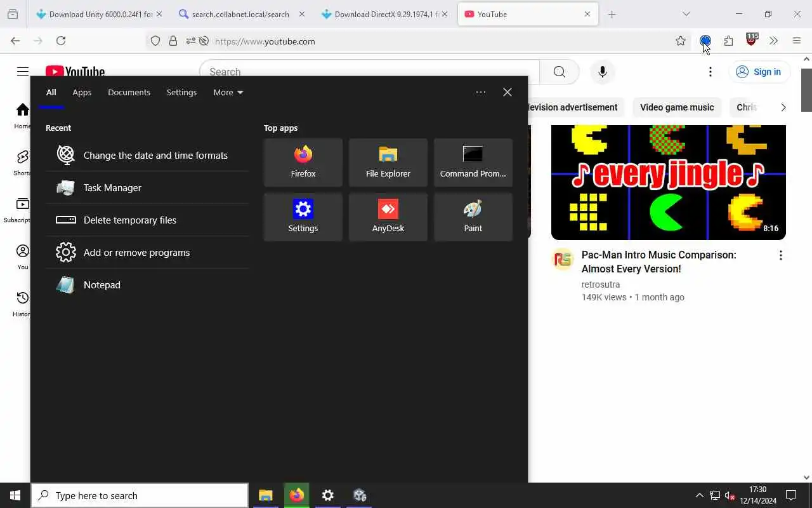Open the Firefox extensions puzzle icon
812x508 pixels.
point(728,41)
